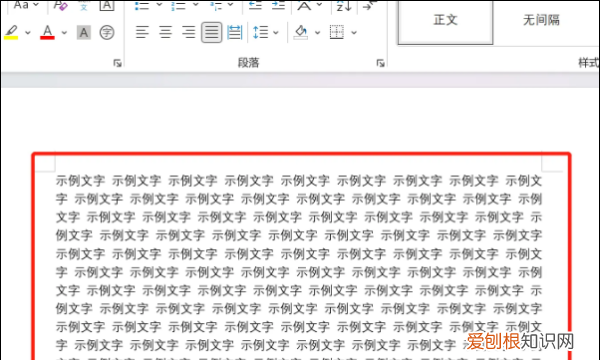Screen dimensions: 600x360
Task: Clear all formatting with the eraser icon
Action: pos(60,5)
